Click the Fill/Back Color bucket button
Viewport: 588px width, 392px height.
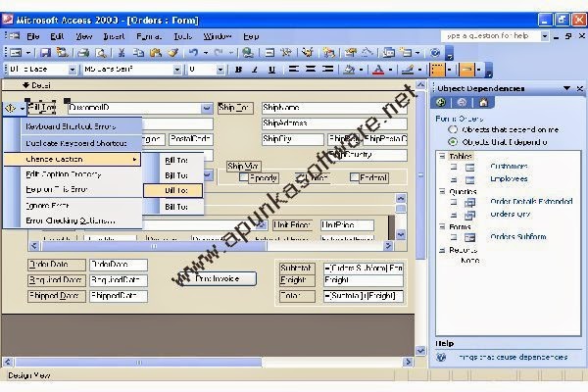coord(349,70)
